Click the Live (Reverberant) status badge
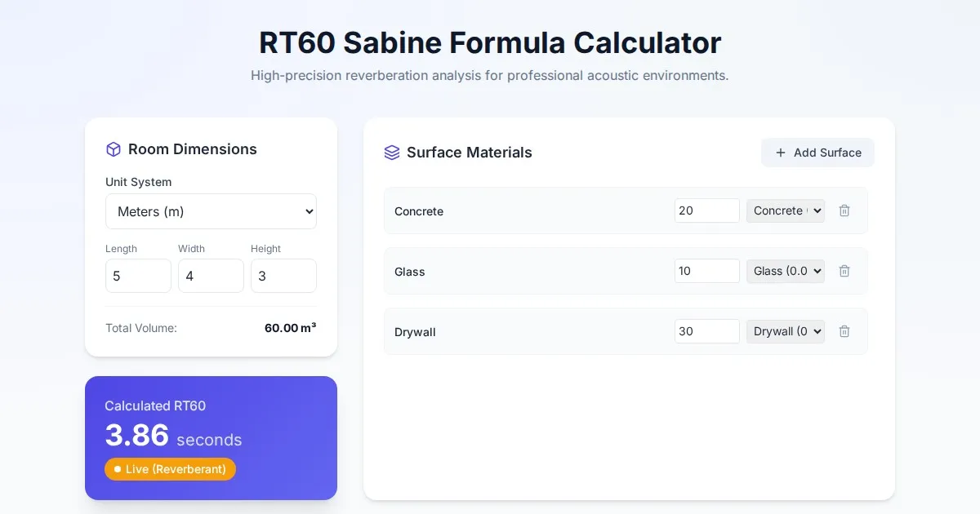This screenshot has width=980, height=514. [170, 469]
